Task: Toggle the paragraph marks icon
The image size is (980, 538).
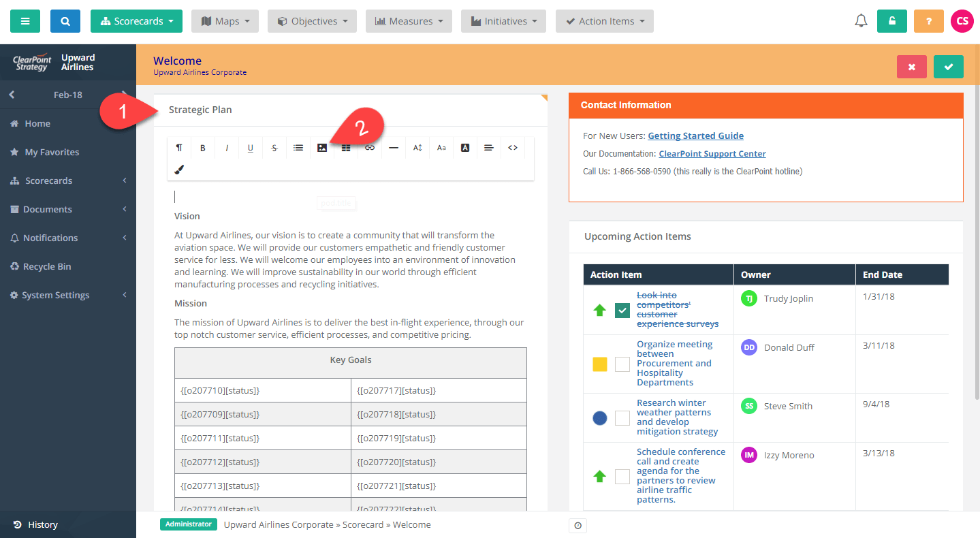Action: [x=179, y=147]
